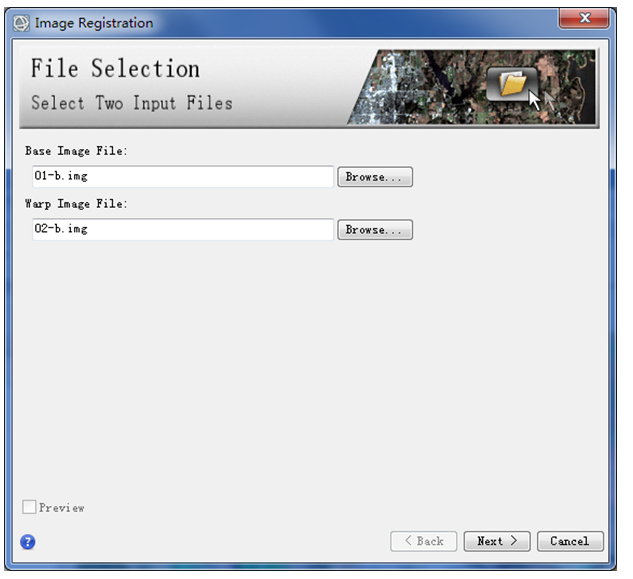
Task: Click the folder icon in the banner
Action: (512, 84)
